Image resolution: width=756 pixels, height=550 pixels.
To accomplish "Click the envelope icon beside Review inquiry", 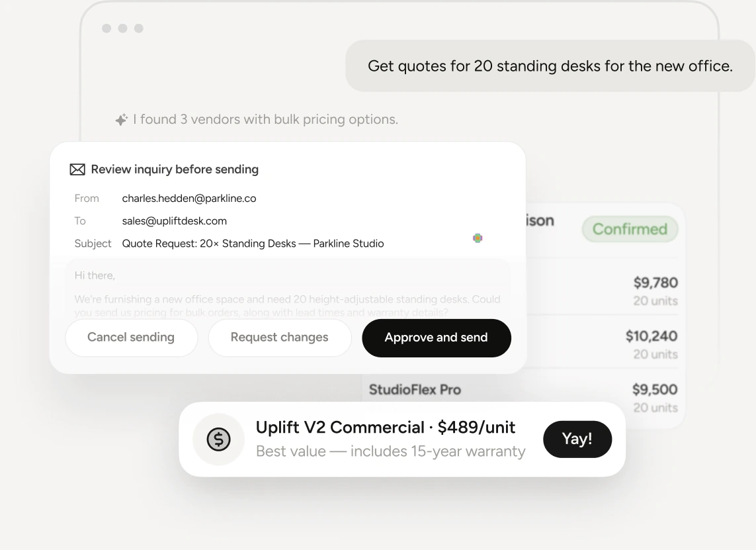I will pos(77,169).
